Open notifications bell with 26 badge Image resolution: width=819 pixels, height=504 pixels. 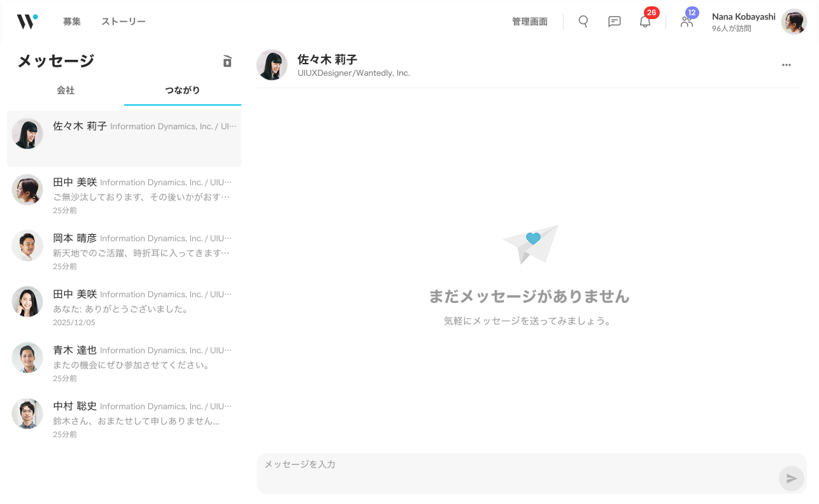(645, 22)
